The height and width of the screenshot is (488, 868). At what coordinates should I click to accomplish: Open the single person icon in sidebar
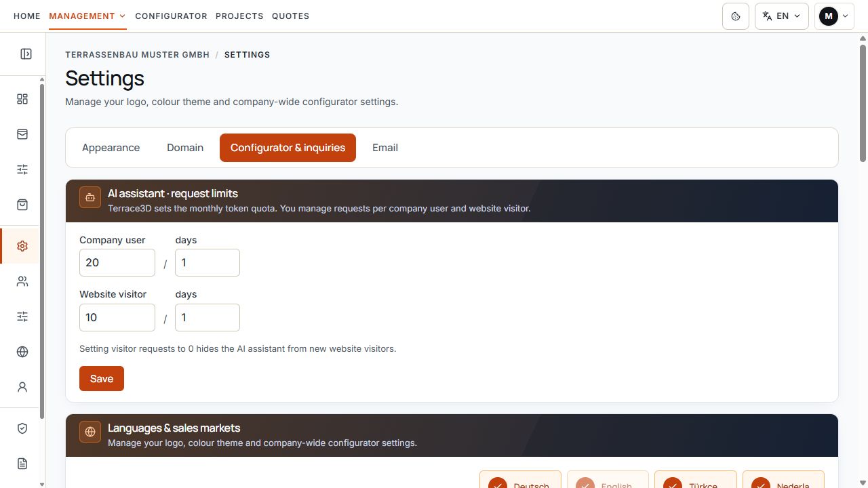click(22, 387)
